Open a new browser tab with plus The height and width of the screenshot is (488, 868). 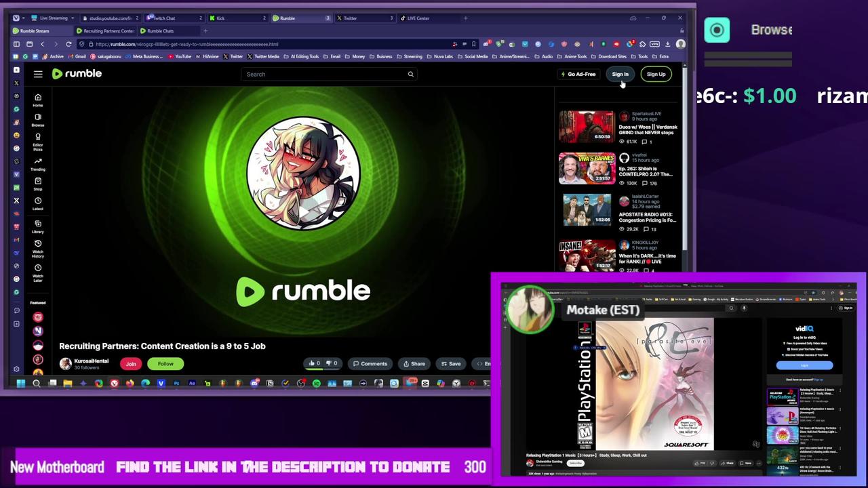[x=466, y=18]
